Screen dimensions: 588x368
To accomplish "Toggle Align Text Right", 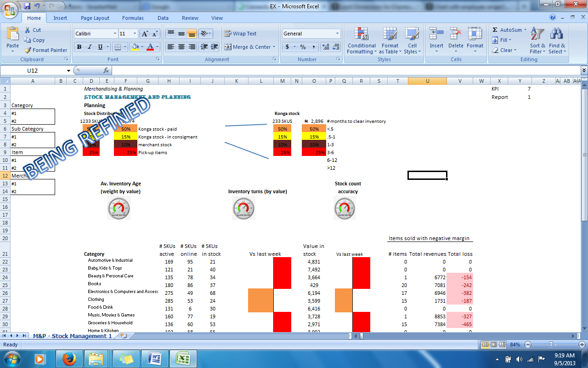I will 192,47.
